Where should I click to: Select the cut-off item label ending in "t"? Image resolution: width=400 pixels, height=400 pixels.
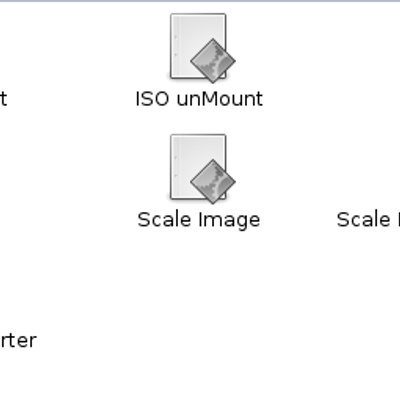[x=3, y=99]
